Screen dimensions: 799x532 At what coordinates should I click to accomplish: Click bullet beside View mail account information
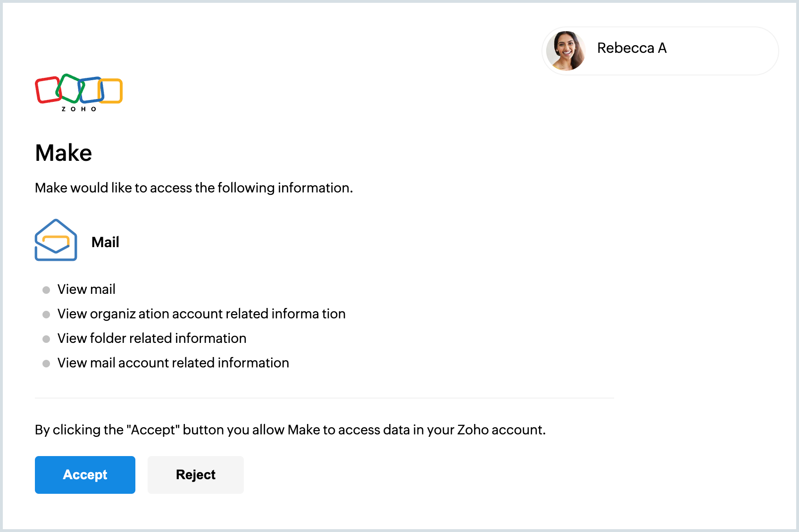point(46,364)
